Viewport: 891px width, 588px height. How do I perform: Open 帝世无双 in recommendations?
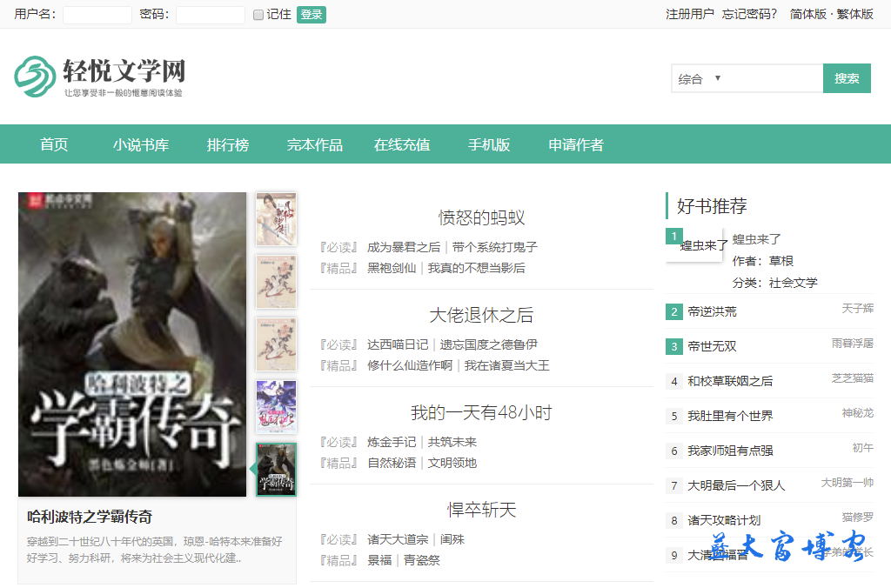tap(712, 346)
